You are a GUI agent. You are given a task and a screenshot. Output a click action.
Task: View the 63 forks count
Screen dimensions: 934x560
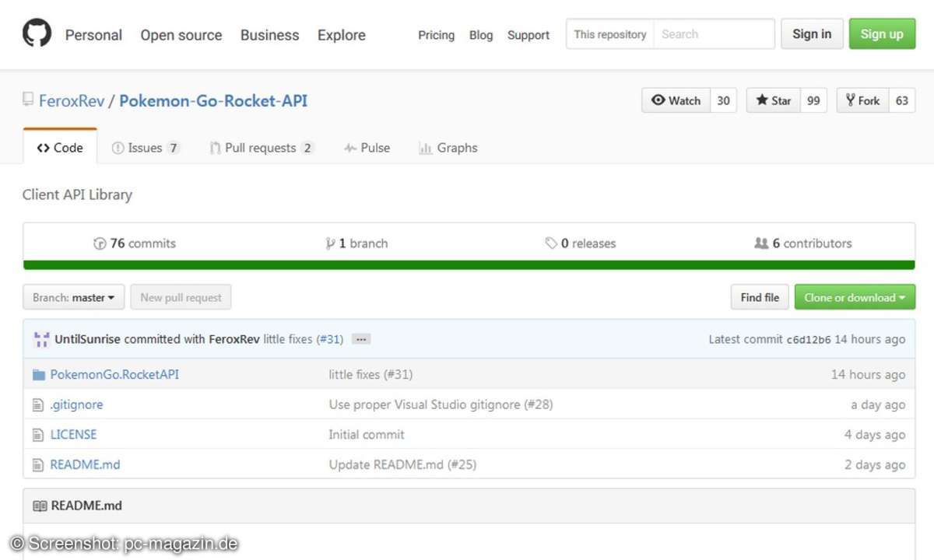coord(902,100)
